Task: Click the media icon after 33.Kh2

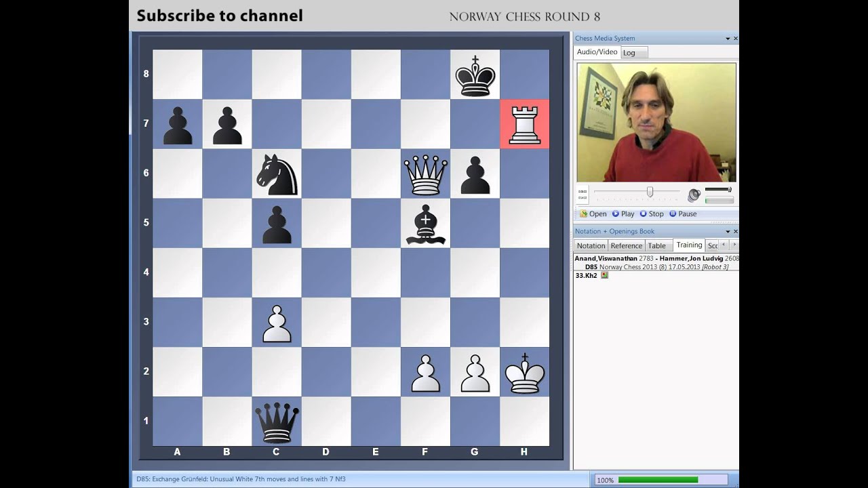Action: 604,275
